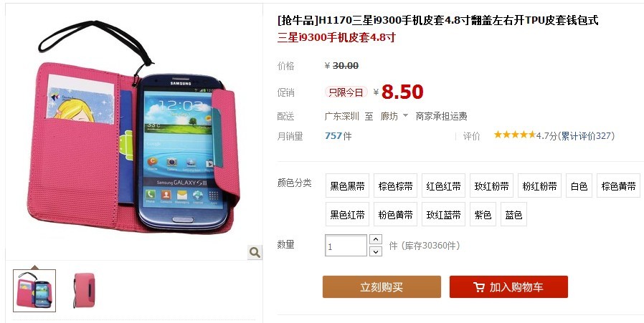Click the 立刻购买 buy now button
Screen dimensions: 644x323
(382, 287)
